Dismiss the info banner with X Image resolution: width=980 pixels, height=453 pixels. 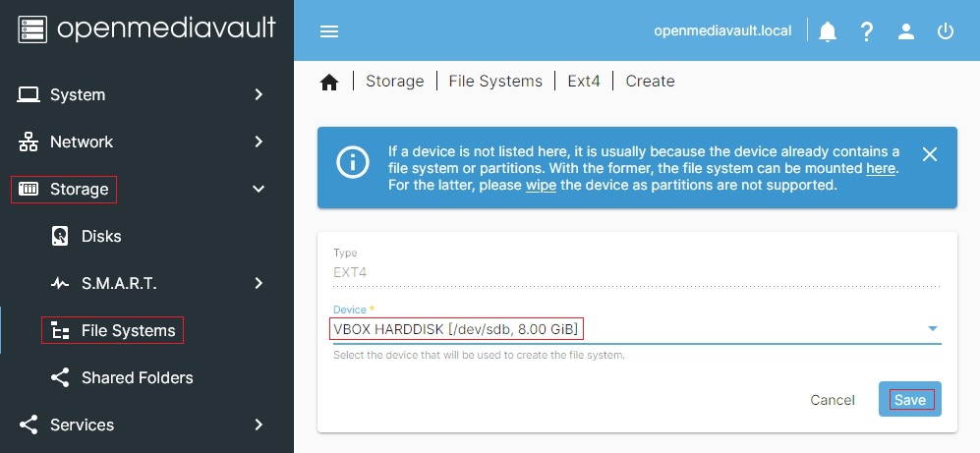pyautogui.click(x=930, y=154)
